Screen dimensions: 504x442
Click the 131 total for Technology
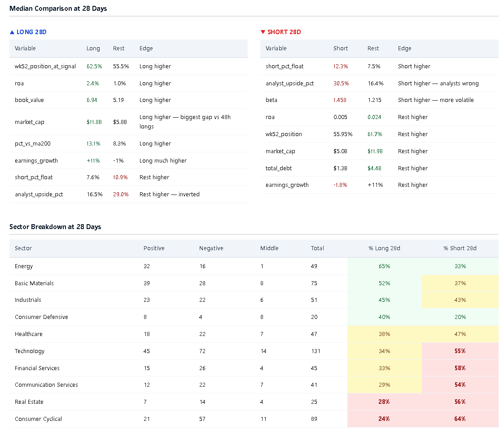pyautogui.click(x=316, y=351)
